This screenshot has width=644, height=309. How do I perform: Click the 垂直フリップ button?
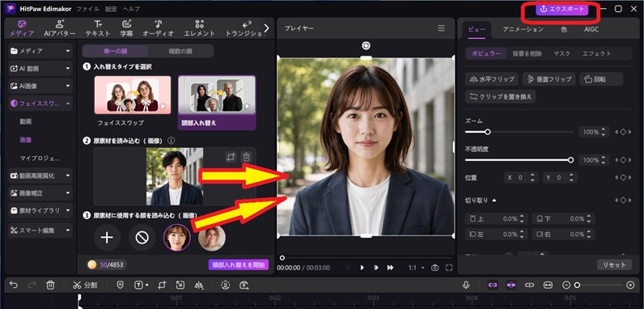coord(549,79)
